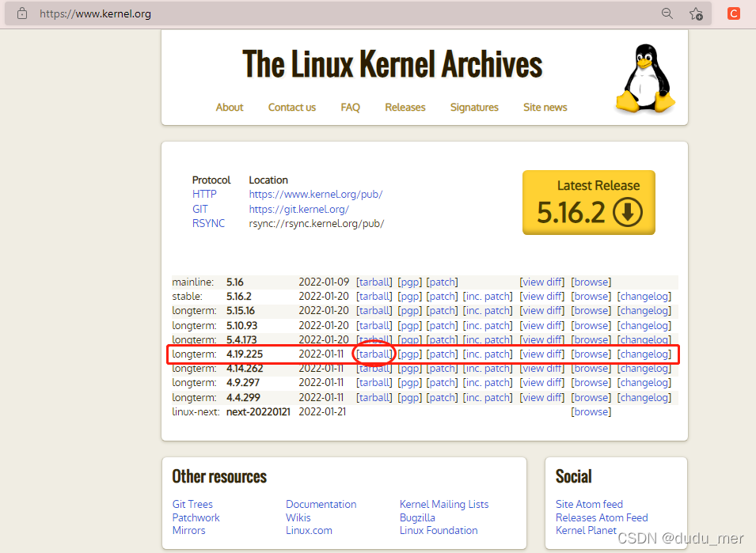Download tarball for longterm 4.4.299
This screenshot has width=756, height=553.
coord(374,397)
